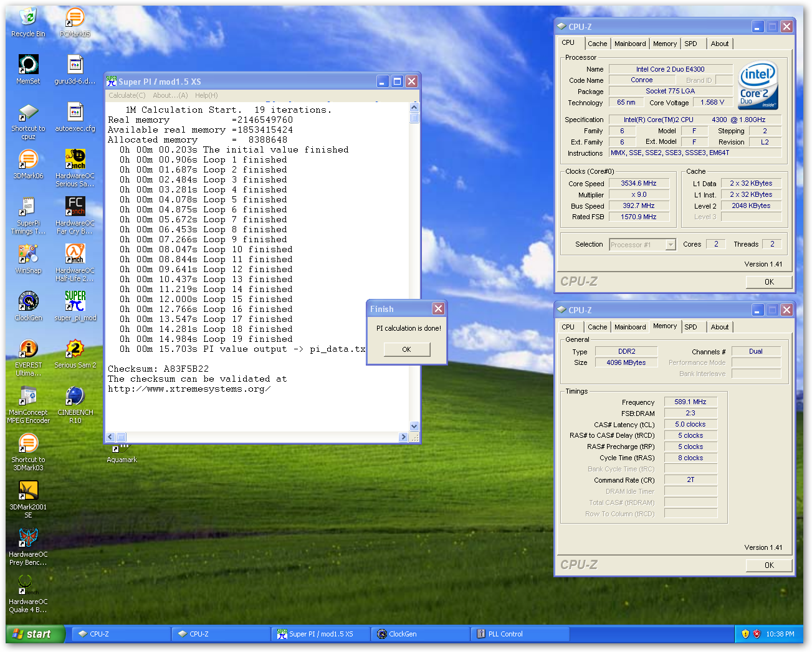Switch to Memory tab in top CPU-Z window
The height and width of the screenshot is (652, 812).
665,44
